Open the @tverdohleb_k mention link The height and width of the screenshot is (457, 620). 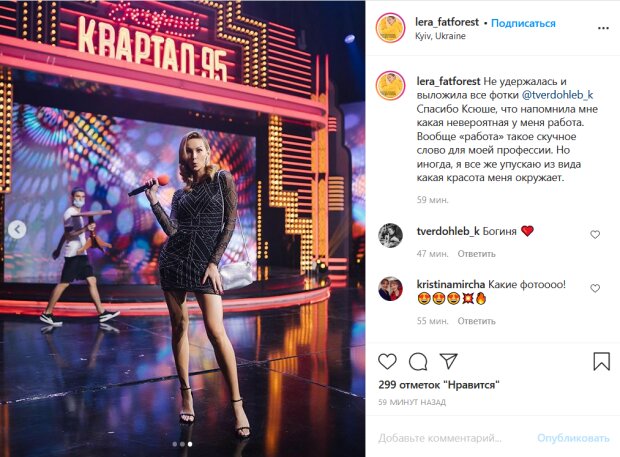coord(558,95)
